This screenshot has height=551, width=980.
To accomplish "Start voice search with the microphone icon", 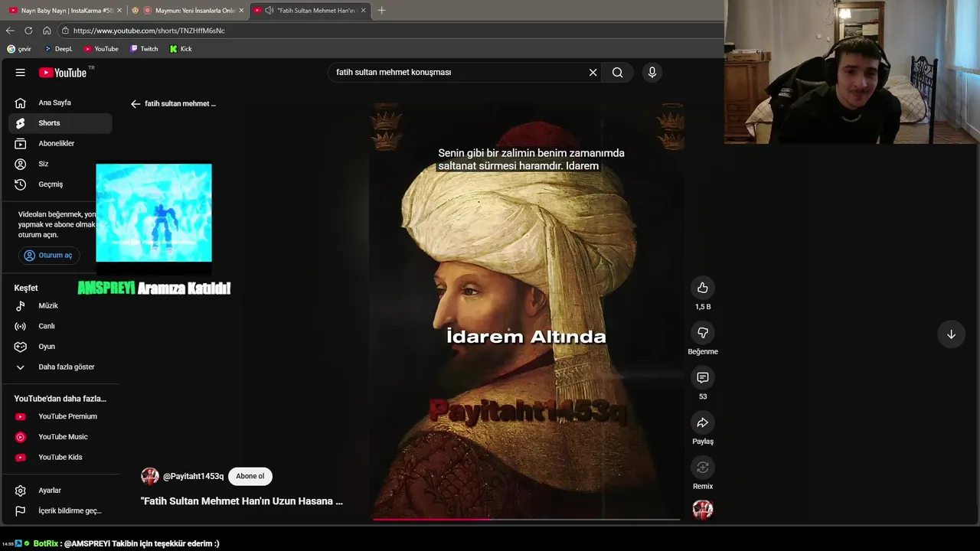I will tap(652, 73).
